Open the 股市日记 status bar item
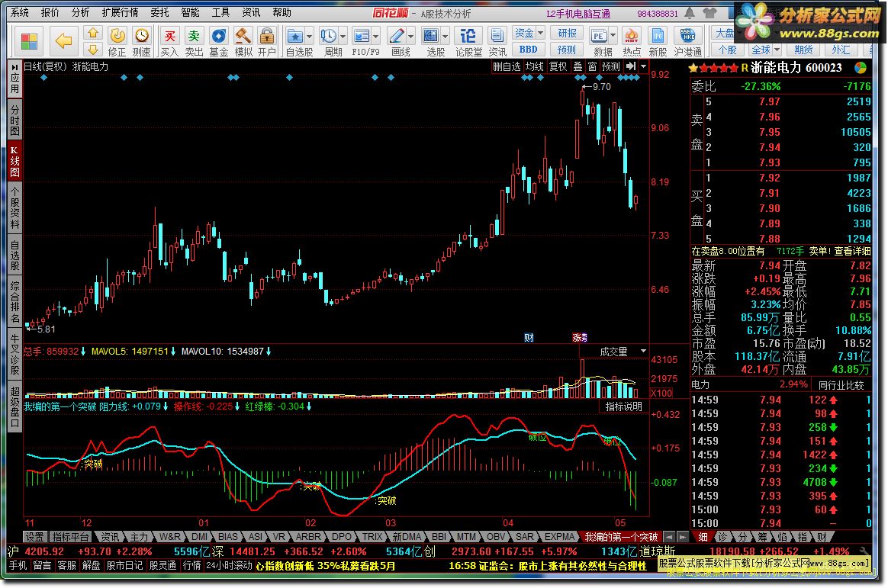This screenshot has width=888, height=588. click(x=124, y=565)
